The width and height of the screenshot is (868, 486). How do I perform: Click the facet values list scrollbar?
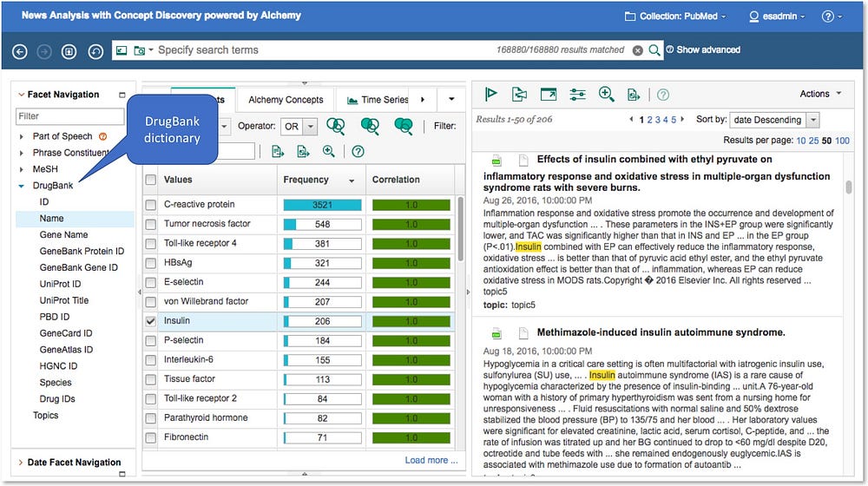(x=461, y=228)
